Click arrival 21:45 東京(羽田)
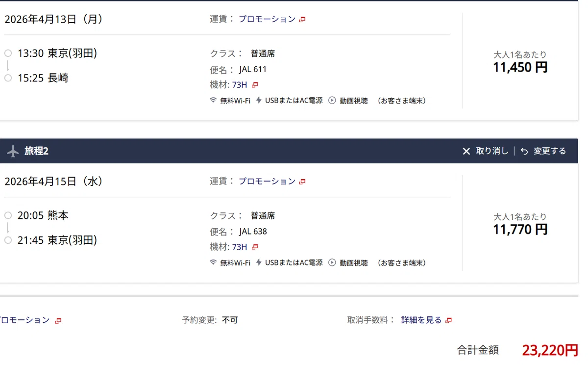Viewport: 588px width, 365px height. pos(57,240)
